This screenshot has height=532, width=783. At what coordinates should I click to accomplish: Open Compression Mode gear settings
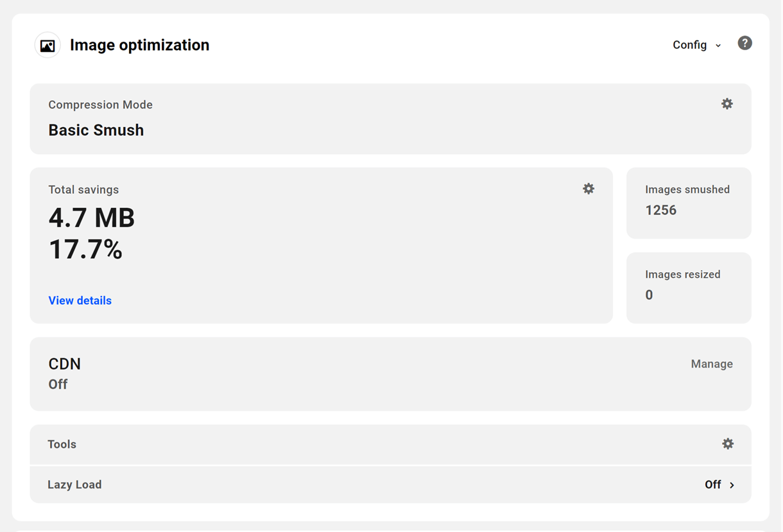[x=727, y=104]
